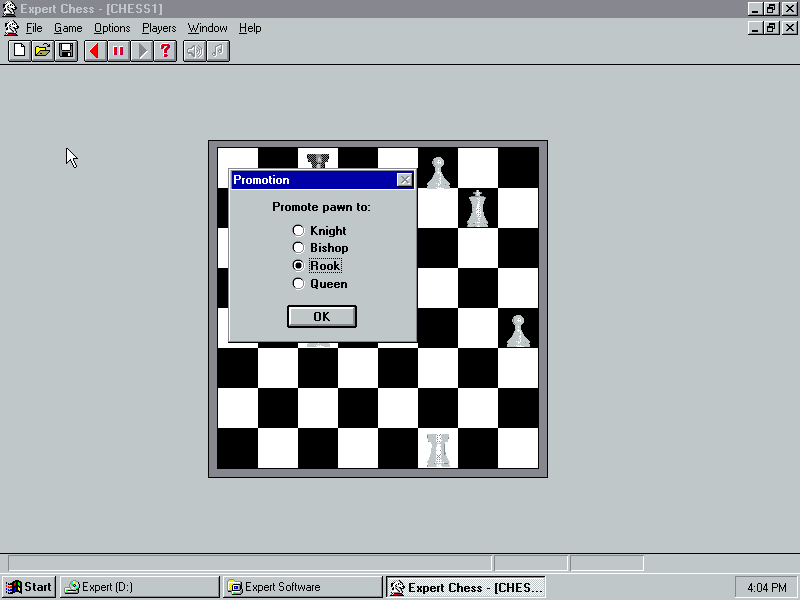Click the black piece at top of board
The width and height of the screenshot is (800, 600).
(x=318, y=161)
